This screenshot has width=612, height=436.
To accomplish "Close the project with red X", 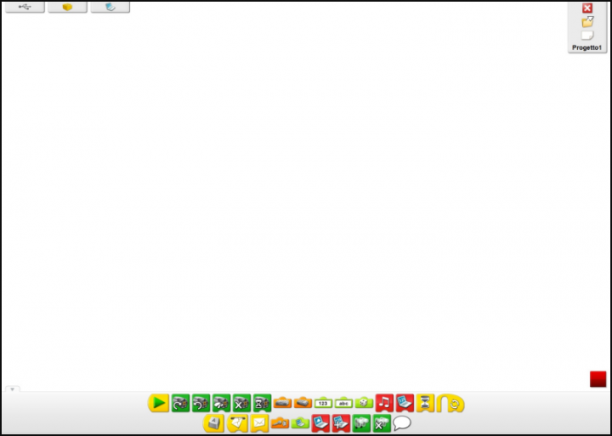I will coord(587,8).
